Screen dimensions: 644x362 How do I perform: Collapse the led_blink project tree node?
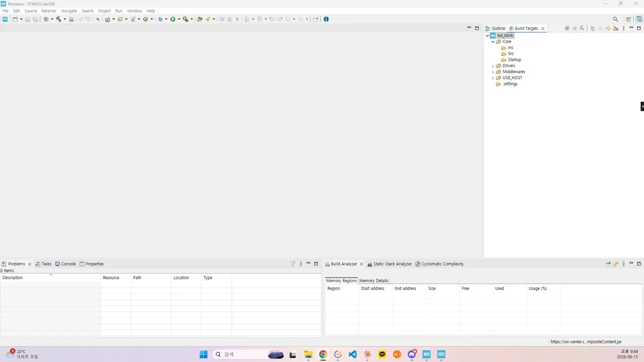pos(487,35)
